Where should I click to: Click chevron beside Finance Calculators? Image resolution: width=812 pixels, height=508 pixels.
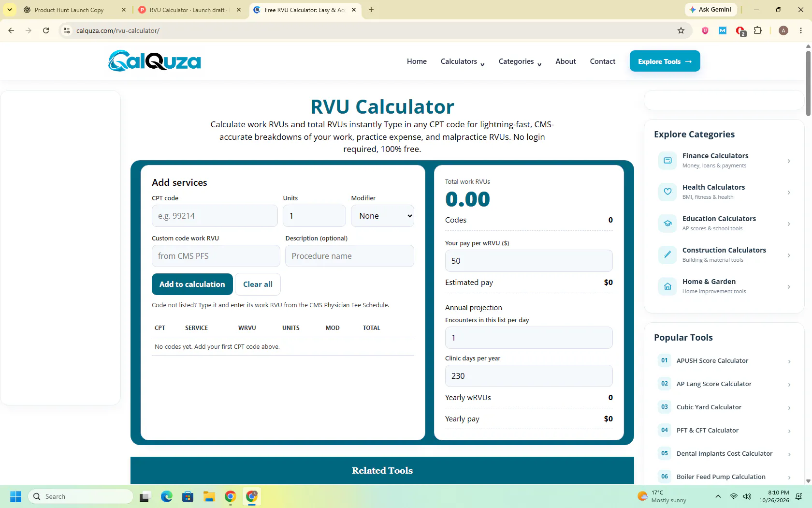pyautogui.click(x=789, y=161)
